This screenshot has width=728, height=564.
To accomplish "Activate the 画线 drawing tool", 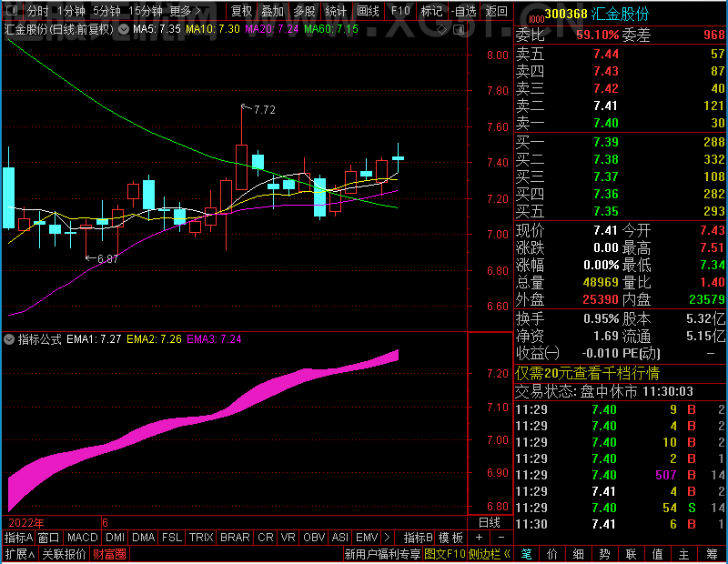I will (x=368, y=11).
